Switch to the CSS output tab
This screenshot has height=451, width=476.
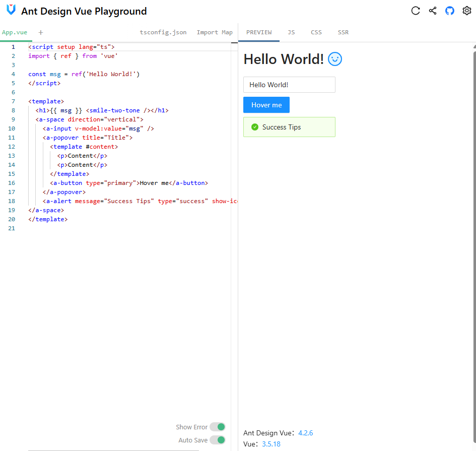[x=316, y=32]
